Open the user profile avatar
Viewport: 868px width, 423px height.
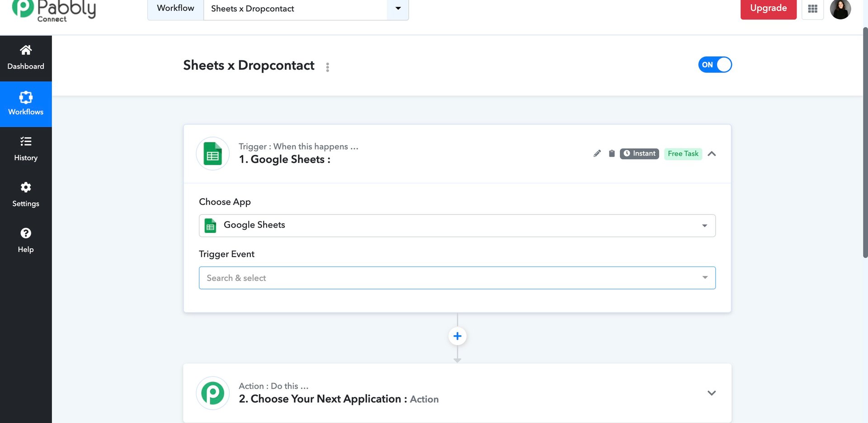[840, 9]
